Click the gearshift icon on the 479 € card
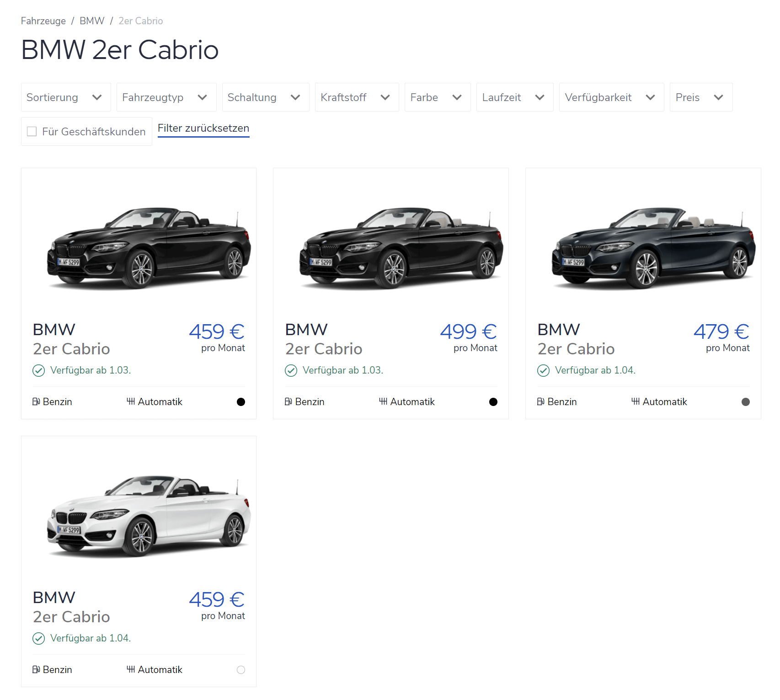The height and width of the screenshot is (700, 780). click(x=636, y=402)
